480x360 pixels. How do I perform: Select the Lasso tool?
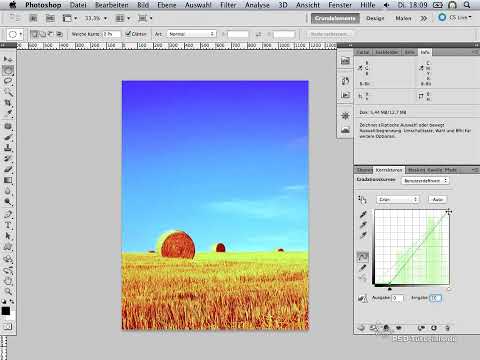pyautogui.click(x=8, y=81)
